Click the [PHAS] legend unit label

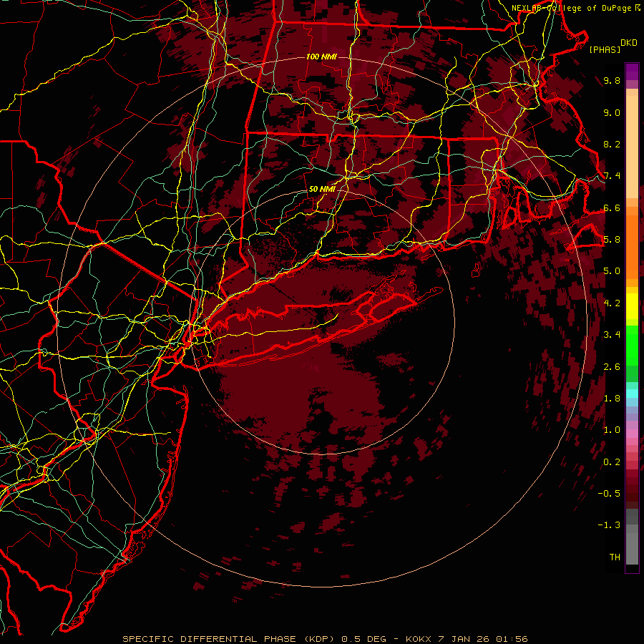(x=605, y=50)
